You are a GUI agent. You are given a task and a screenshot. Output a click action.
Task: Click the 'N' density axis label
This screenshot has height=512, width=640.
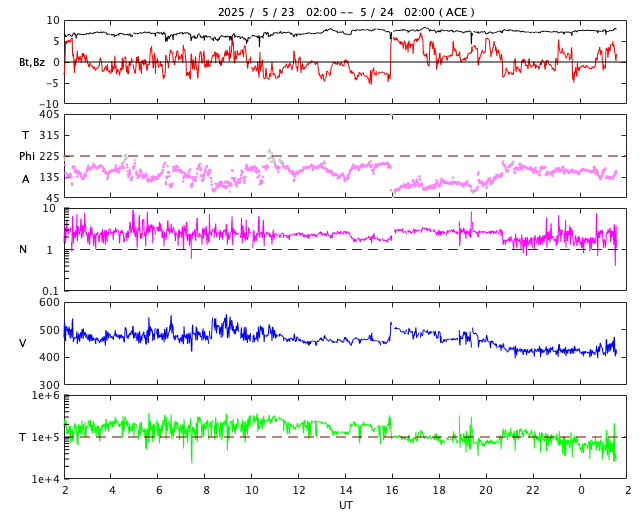click(23, 249)
